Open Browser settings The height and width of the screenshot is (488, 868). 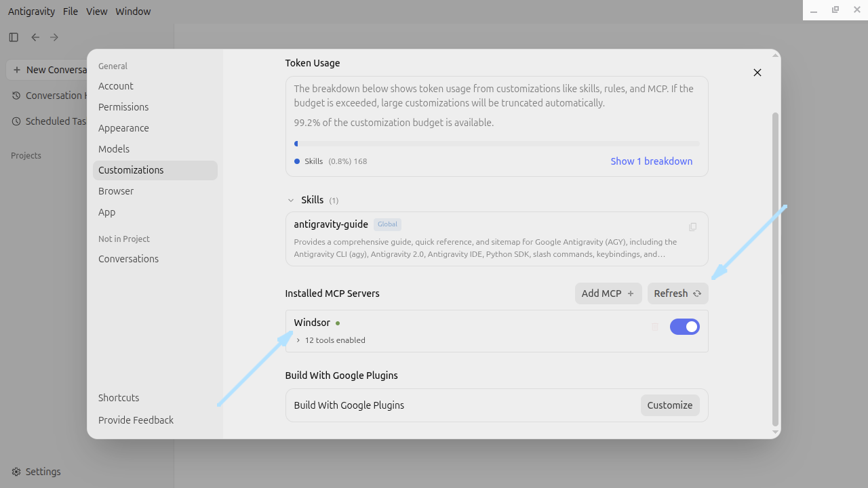(x=155, y=191)
